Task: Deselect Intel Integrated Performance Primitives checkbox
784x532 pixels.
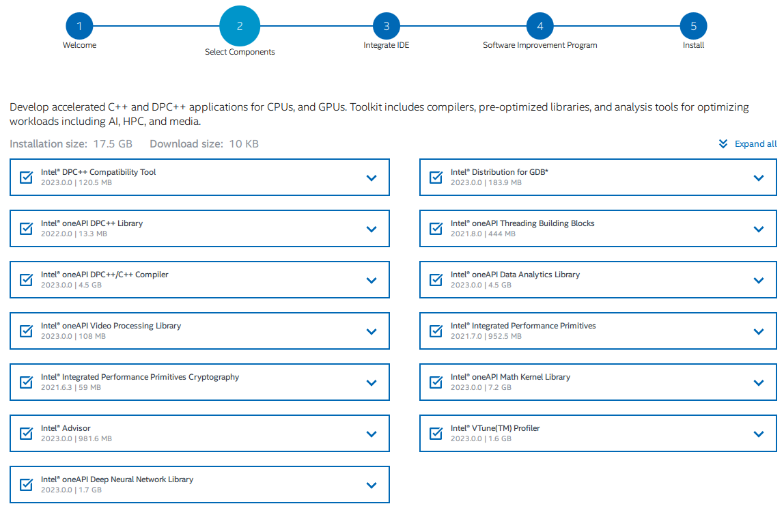Action: pyautogui.click(x=436, y=331)
